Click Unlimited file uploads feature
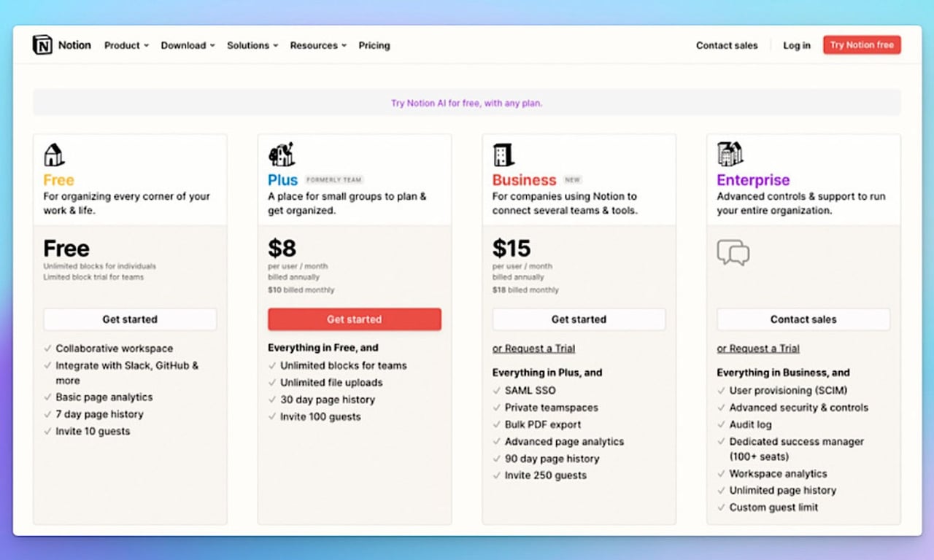The width and height of the screenshot is (934, 560). [331, 382]
